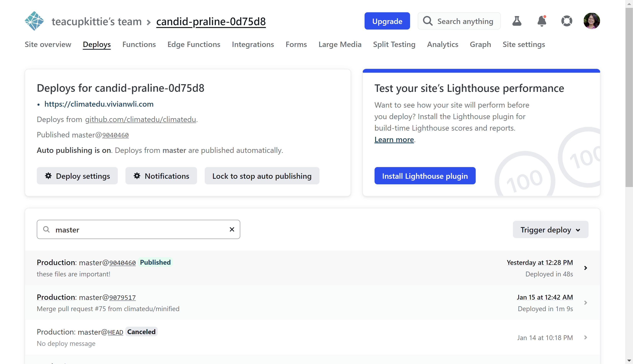This screenshot has height=364, width=633.
Task: Expand the canceled Jan 14 deploy details
Action: pos(586,338)
